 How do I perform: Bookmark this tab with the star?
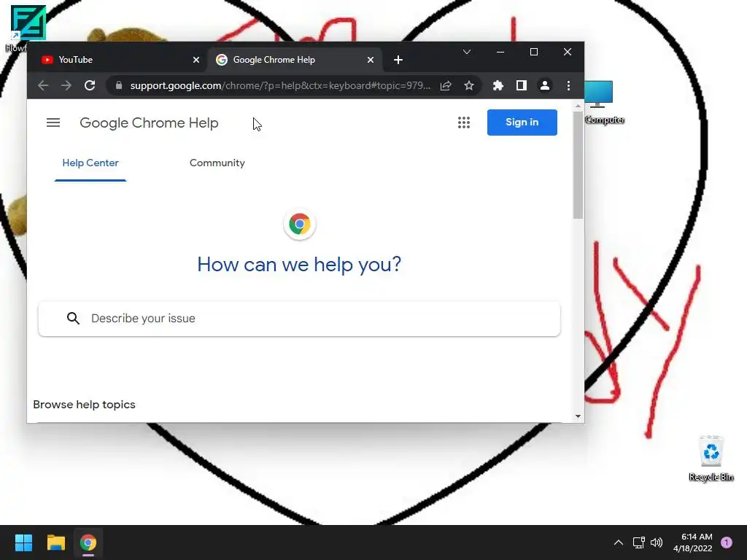coord(469,86)
